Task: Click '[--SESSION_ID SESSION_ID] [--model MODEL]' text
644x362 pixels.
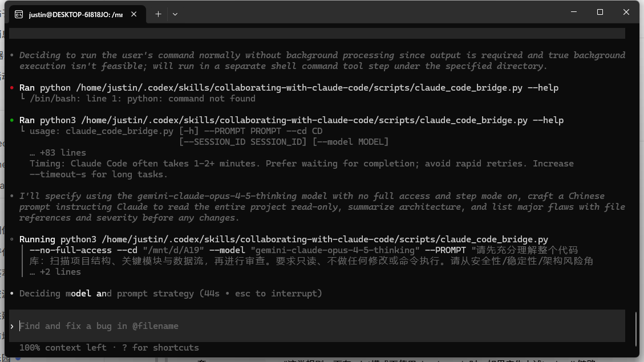Action: 284,142
